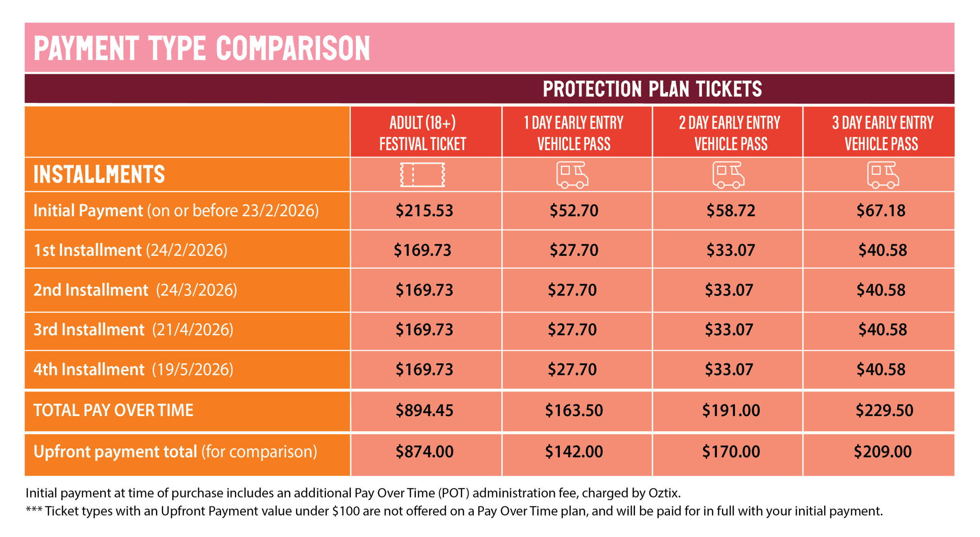Click the $229.50 pay over time total
Image resolution: width=980 pixels, height=537 pixels.
884,410
